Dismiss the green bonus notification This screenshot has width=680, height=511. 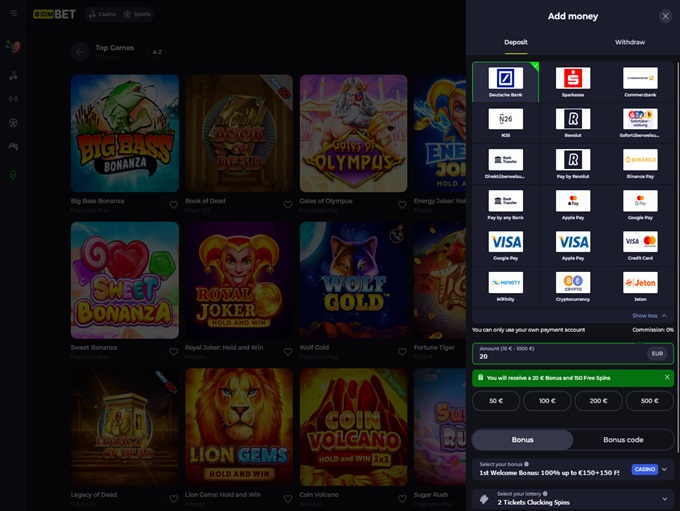(x=667, y=377)
